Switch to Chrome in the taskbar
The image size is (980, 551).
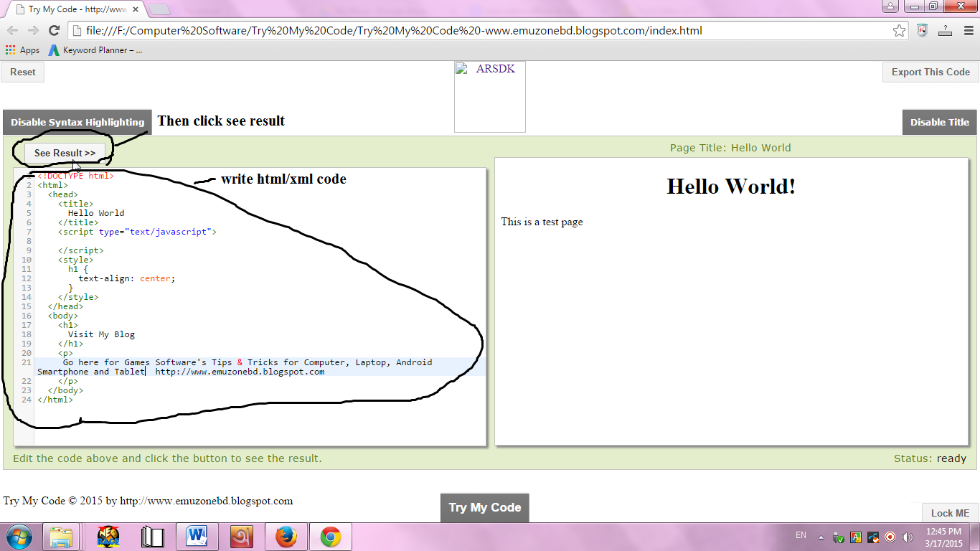click(330, 537)
